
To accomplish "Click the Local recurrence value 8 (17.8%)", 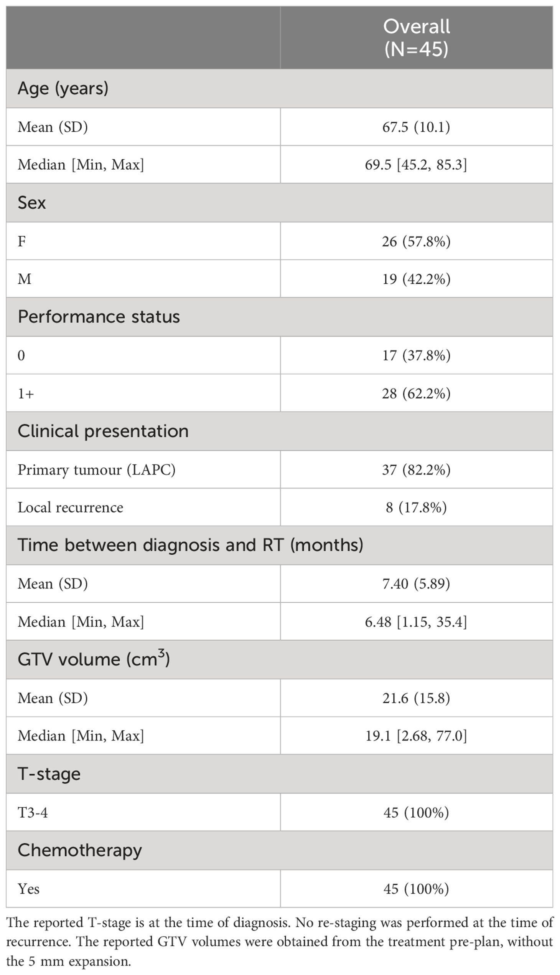I will [416, 507].
